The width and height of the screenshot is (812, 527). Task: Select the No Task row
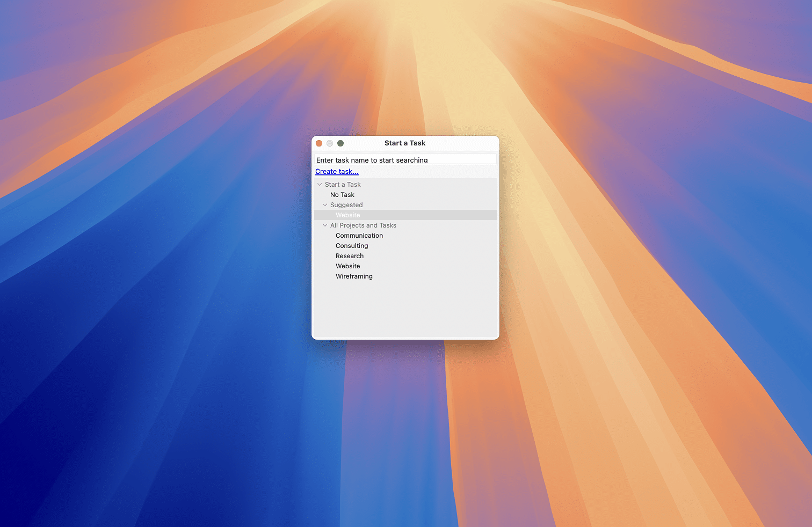[405, 195]
